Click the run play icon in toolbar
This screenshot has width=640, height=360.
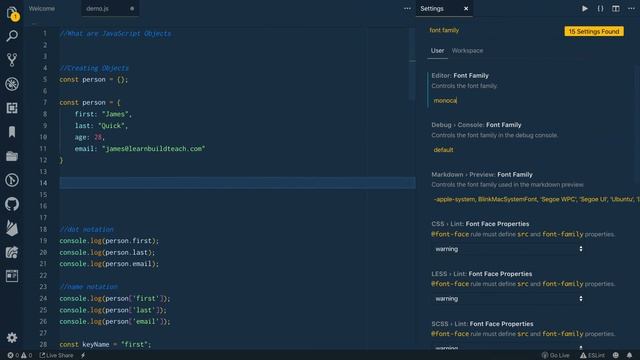click(585, 9)
